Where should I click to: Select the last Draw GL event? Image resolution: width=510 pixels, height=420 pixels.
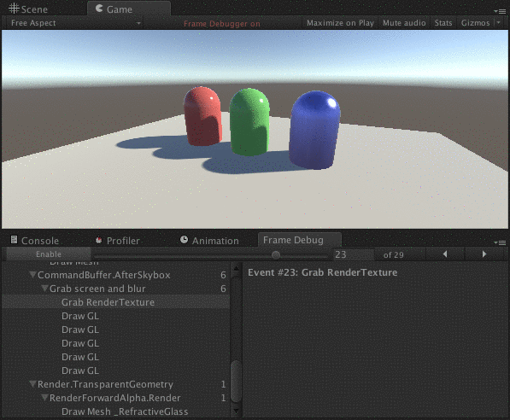tap(116, 370)
